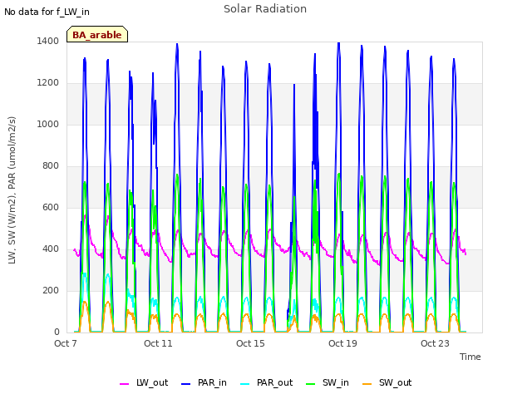532x399 pixels.
Task: Click the 1400 y-axis tick label
Action: (48, 41)
